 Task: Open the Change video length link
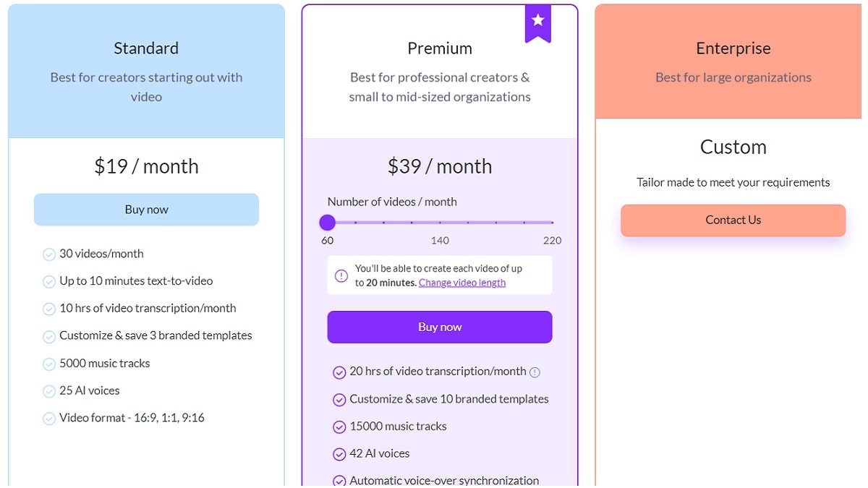[462, 283]
